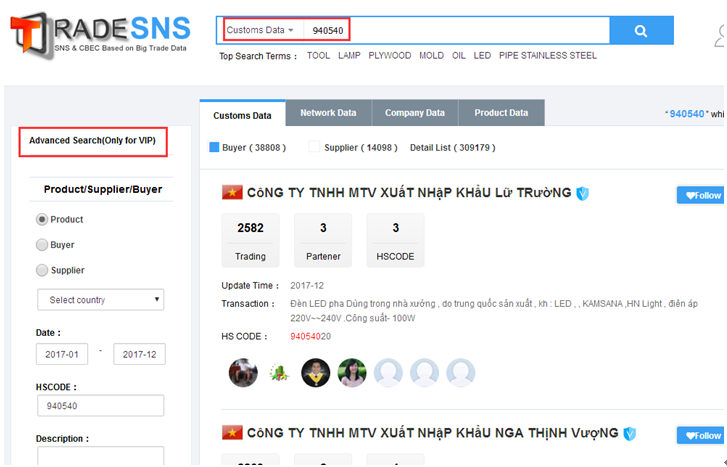Switch to the Company Data tab

tap(414, 113)
